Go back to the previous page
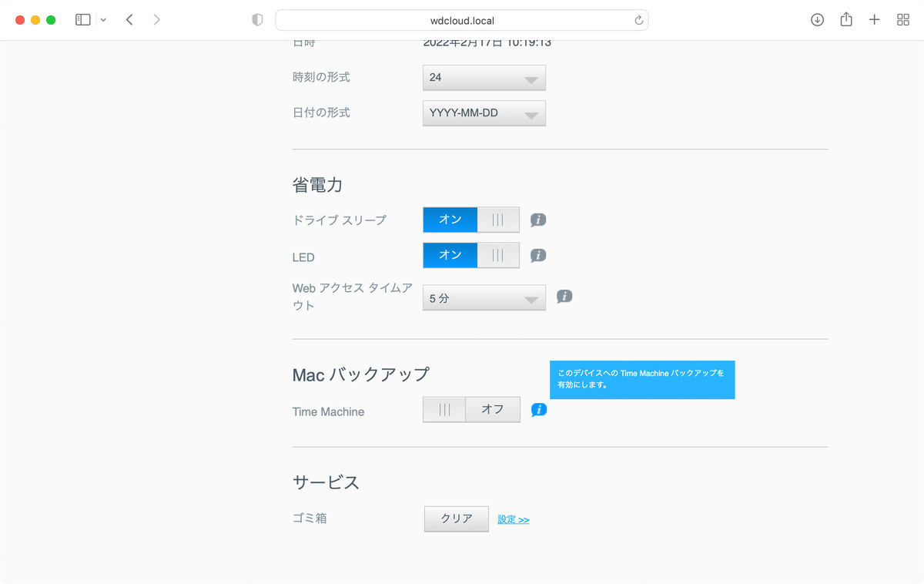The height and width of the screenshot is (584, 924). [129, 20]
